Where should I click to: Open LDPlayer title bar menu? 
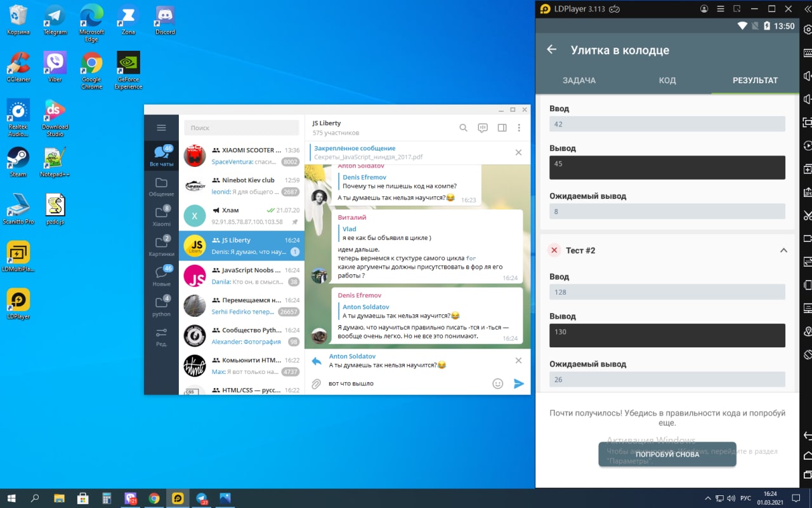(x=721, y=9)
